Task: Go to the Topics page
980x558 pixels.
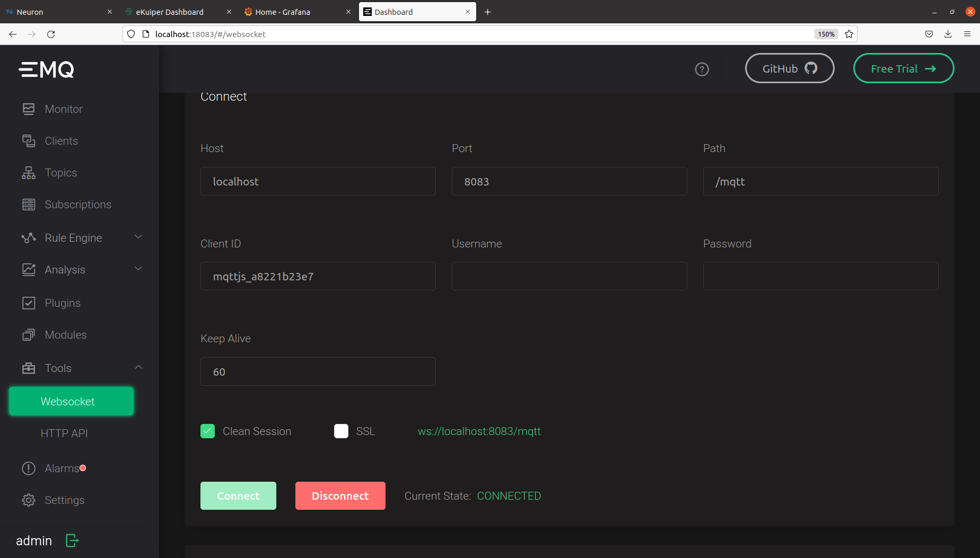Action: (61, 173)
